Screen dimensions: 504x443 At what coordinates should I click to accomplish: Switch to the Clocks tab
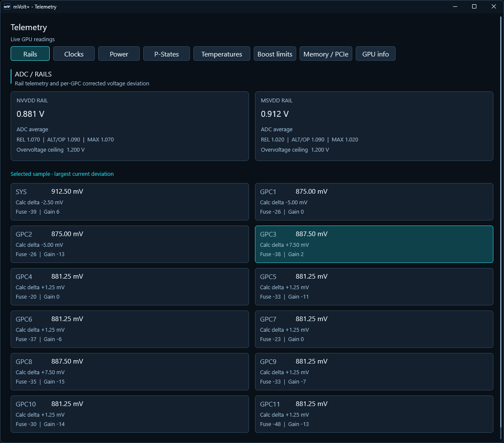pyautogui.click(x=74, y=54)
